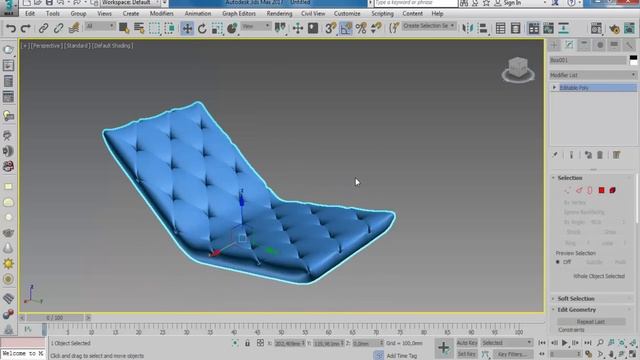
Task: Click Add Time Tag
Action: pos(401,356)
